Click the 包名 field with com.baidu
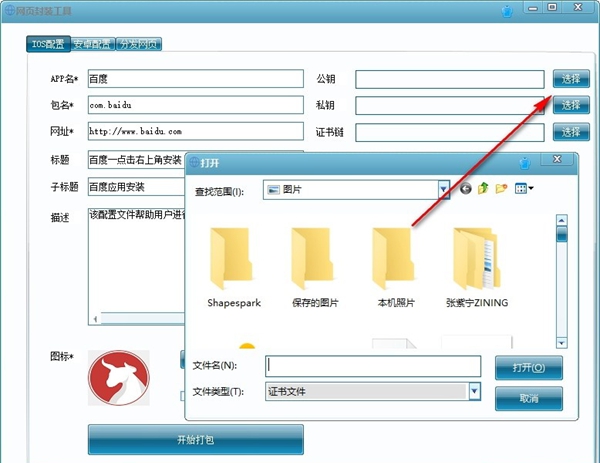 point(196,105)
